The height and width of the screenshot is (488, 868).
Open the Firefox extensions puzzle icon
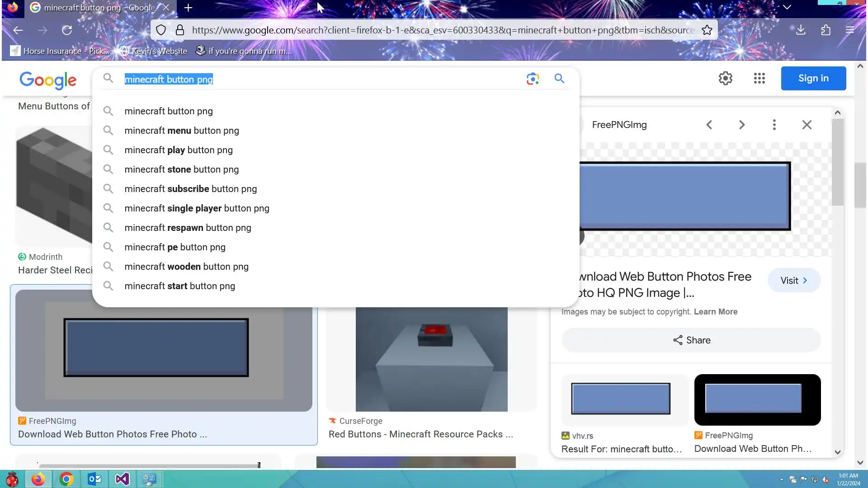[x=826, y=30]
